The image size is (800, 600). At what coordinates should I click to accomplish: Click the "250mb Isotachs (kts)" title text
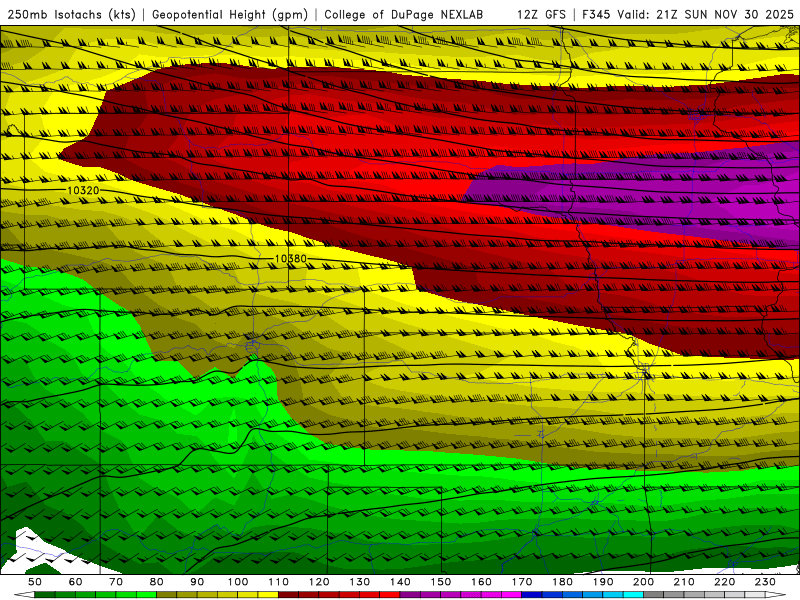[72, 15]
